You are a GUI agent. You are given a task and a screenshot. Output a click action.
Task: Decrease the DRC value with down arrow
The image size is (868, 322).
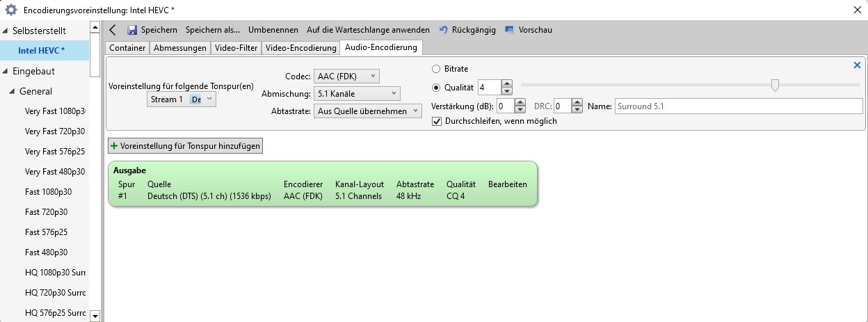tap(577, 110)
